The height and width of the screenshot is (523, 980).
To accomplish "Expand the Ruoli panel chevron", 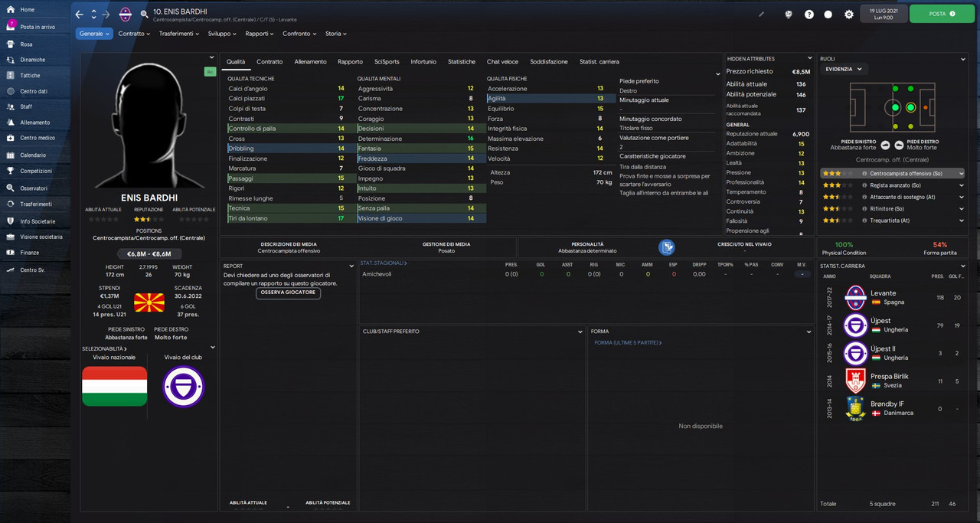I will pyautogui.click(x=963, y=58).
